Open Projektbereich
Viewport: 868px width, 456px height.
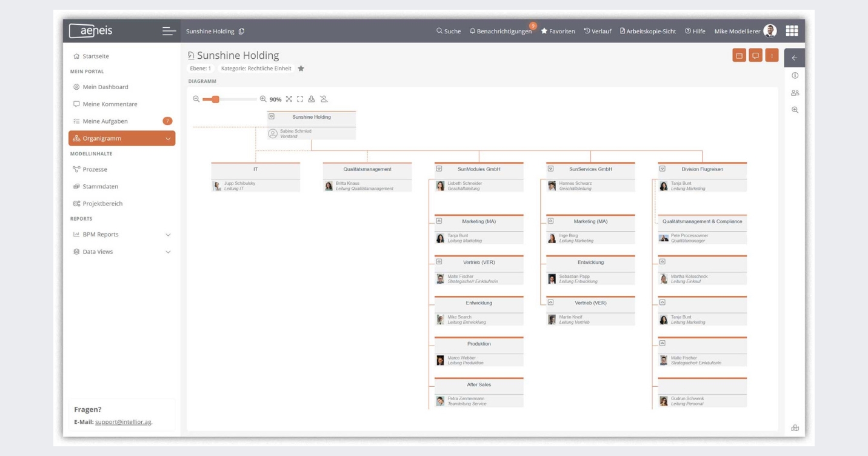98,204
